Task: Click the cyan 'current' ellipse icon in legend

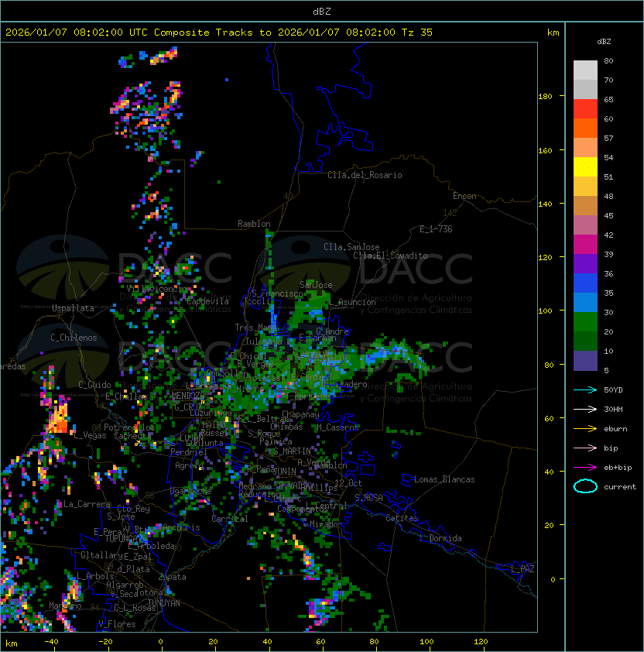Action: click(585, 486)
